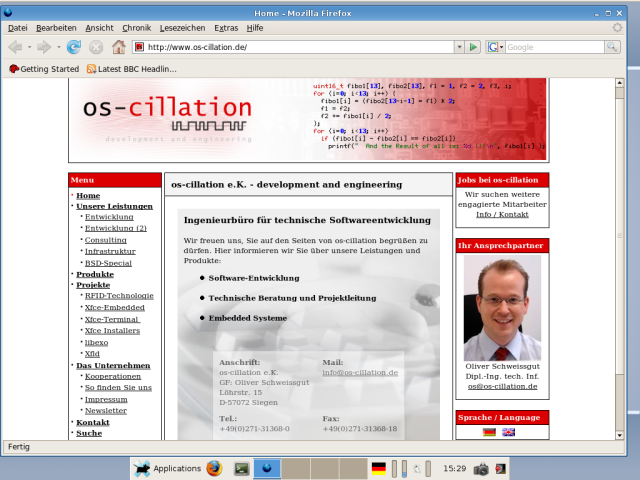Open the Xfce-Embedded link
This screenshot has width=640, height=480.
pos(115,307)
